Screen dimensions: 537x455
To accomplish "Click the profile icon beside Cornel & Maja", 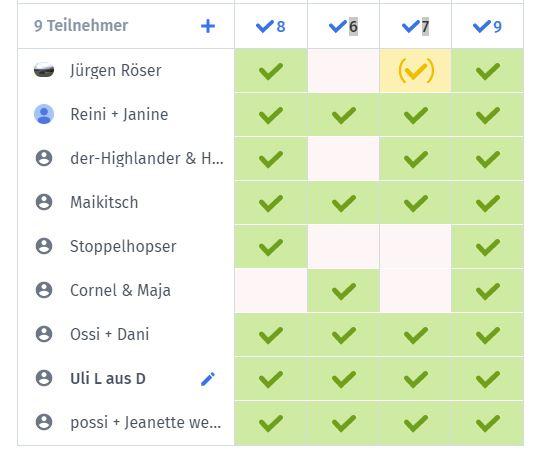I will coord(44,290).
